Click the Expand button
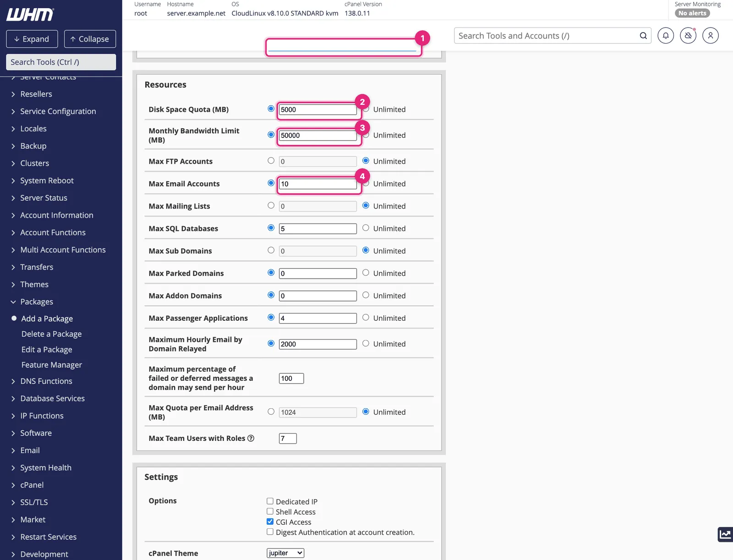Image resolution: width=733 pixels, height=560 pixels. [x=32, y=39]
